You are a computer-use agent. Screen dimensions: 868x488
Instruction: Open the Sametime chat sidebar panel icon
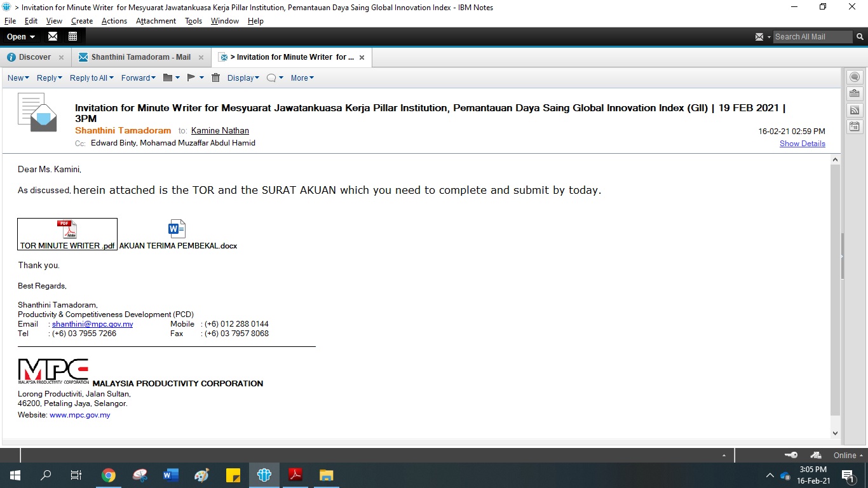855,77
